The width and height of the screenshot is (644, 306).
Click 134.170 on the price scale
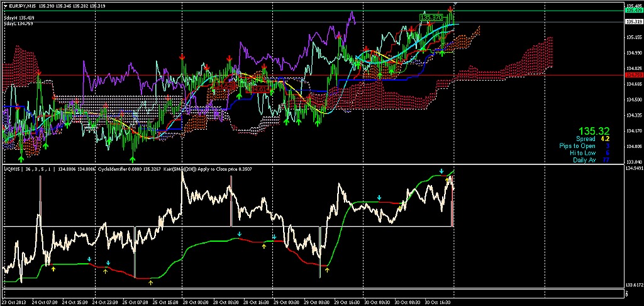[634, 131]
